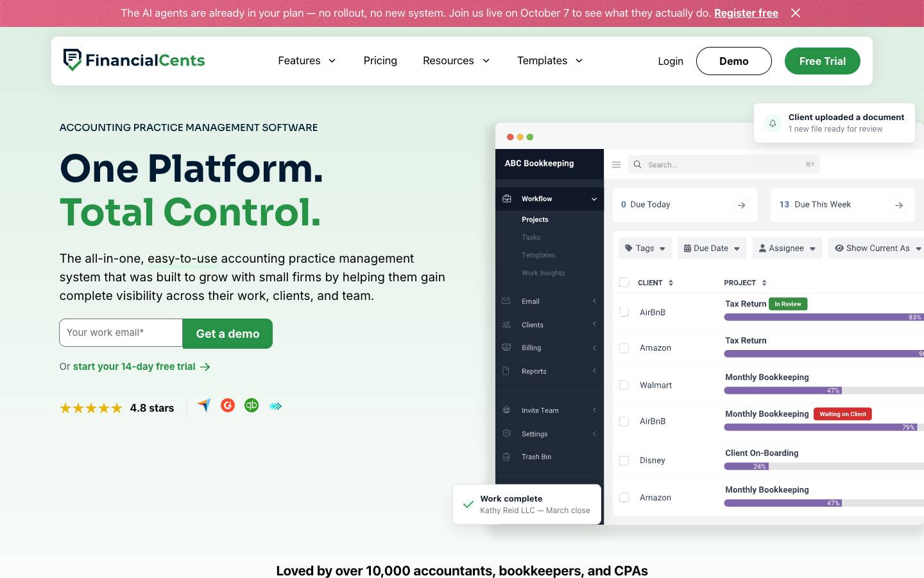Click the Reports document icon in sidebar
This screenshot has height=578, width=924.
(506, 371)
